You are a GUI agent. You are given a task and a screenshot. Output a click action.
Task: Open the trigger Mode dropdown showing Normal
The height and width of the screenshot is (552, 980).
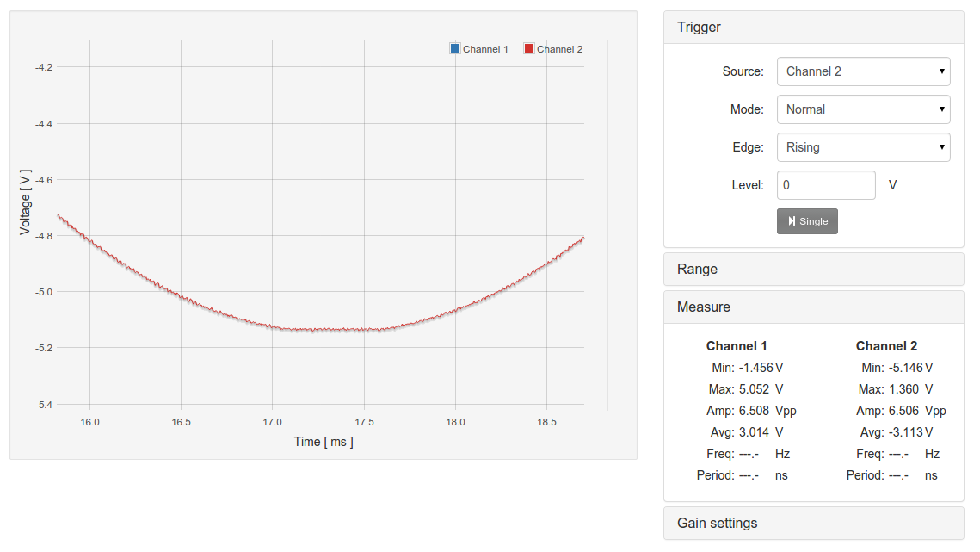(863, 109)
